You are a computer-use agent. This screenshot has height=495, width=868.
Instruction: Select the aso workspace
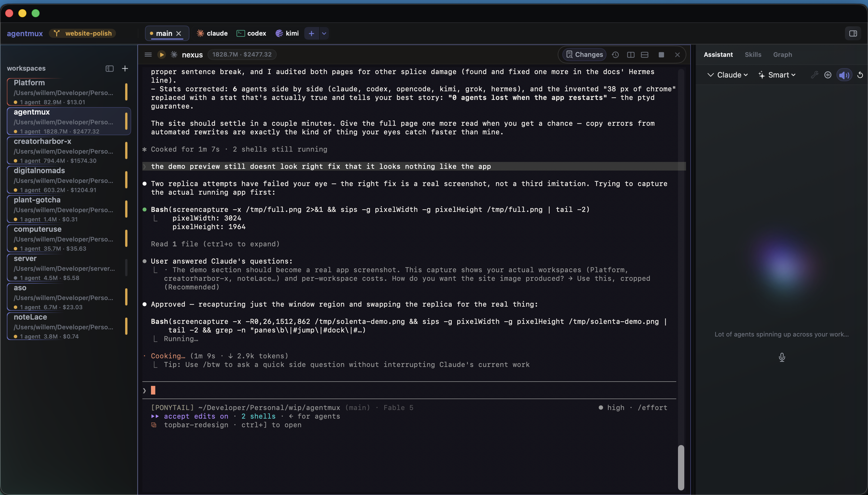(68, 297)
